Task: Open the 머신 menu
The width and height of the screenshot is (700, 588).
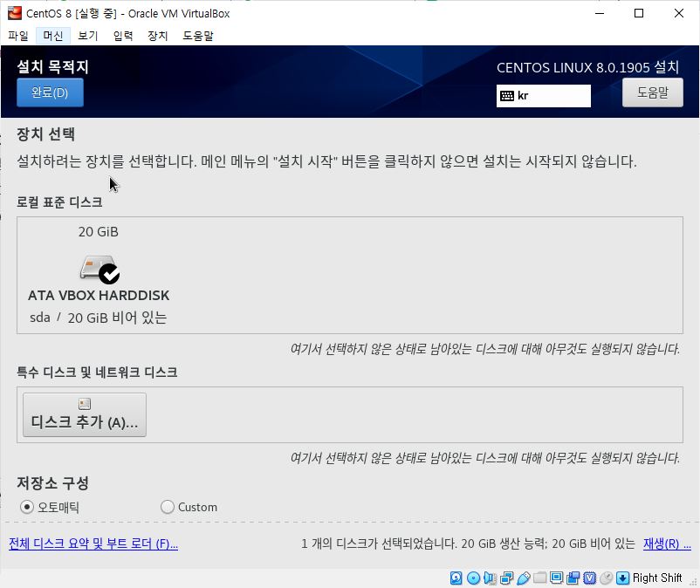Action: point(52,36)
